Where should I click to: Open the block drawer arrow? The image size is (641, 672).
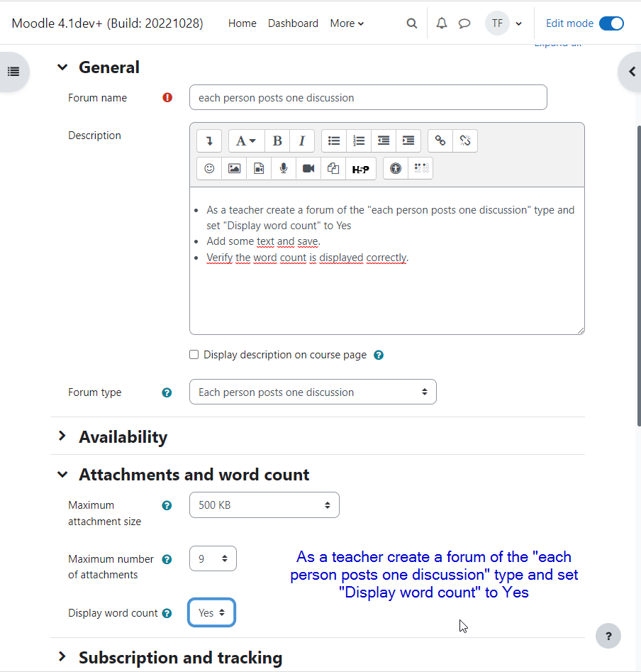coord(631,72)
